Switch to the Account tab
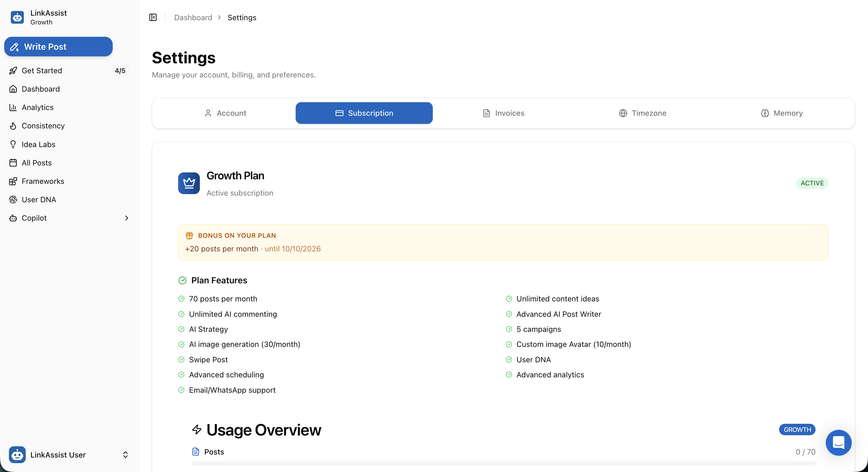The image size is (868, 472). click(x=225, y=113)
